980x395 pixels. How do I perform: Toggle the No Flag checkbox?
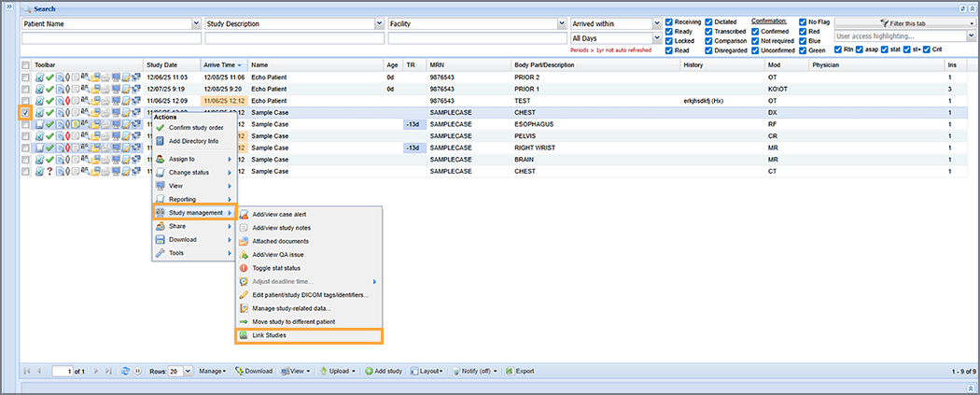click(803, 21)
